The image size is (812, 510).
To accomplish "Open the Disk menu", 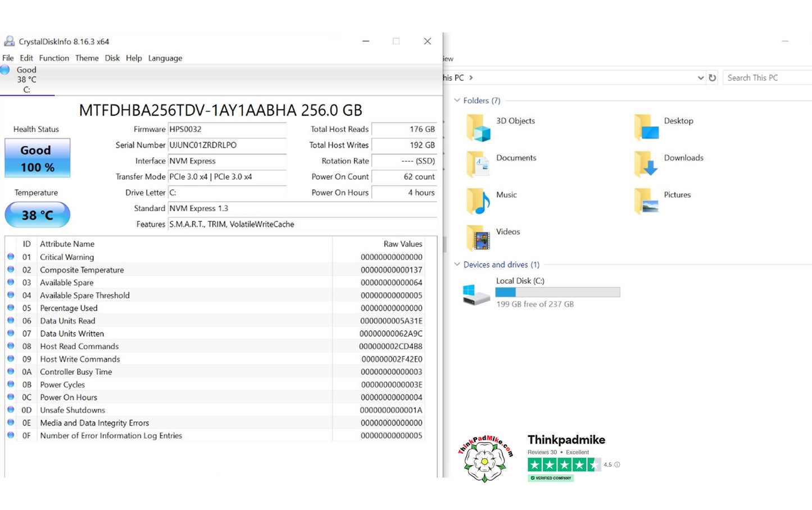I will pyautogui.click(x=112, y=58).
